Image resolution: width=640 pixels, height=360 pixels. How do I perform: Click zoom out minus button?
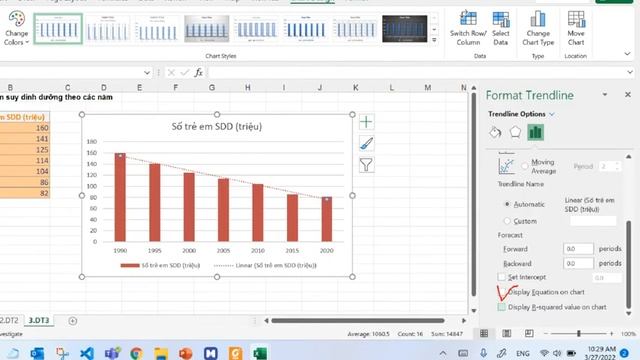pos(546,334)
